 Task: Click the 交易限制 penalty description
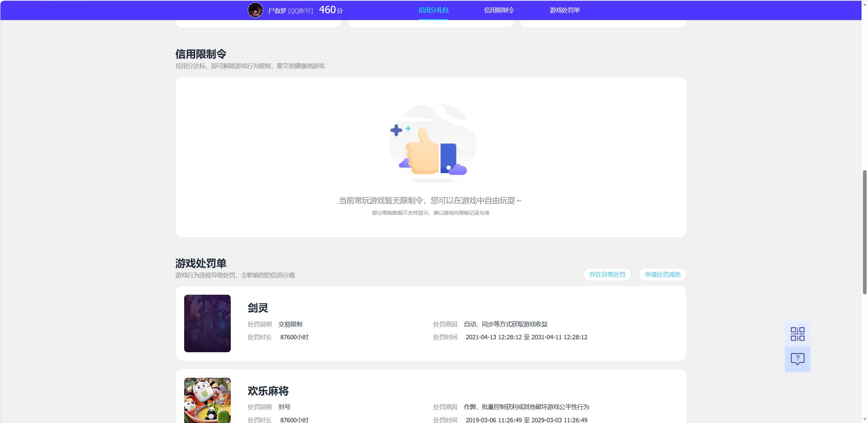coord(290,324)
